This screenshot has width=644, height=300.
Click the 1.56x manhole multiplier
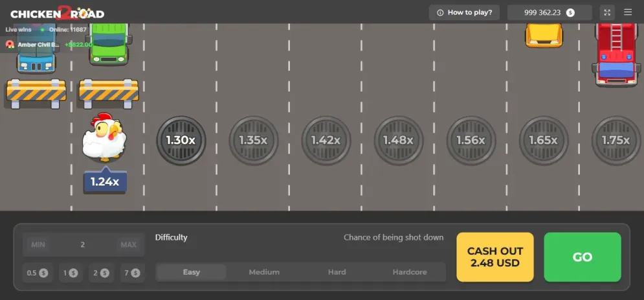471,141
